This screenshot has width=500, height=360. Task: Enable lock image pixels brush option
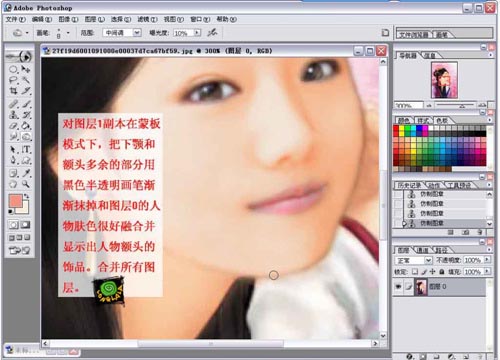(424, 272)
